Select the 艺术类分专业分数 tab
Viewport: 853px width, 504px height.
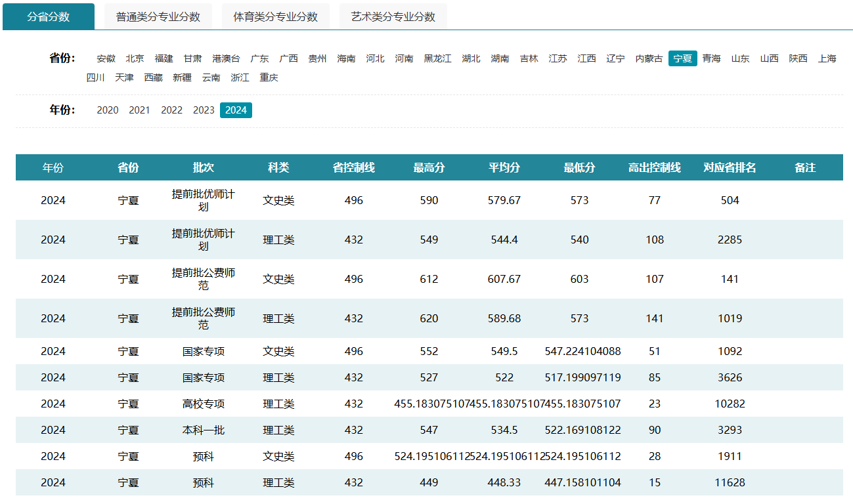(393, 17)
